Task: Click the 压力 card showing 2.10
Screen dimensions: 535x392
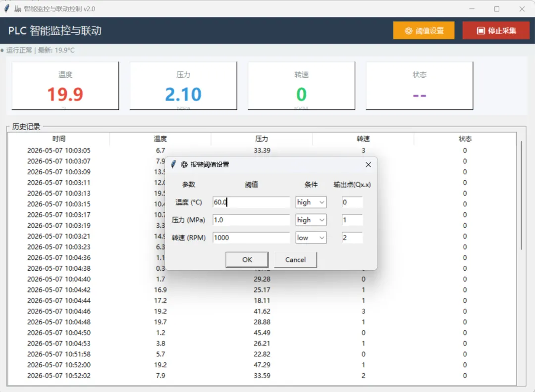Action: tap(183, 86)
